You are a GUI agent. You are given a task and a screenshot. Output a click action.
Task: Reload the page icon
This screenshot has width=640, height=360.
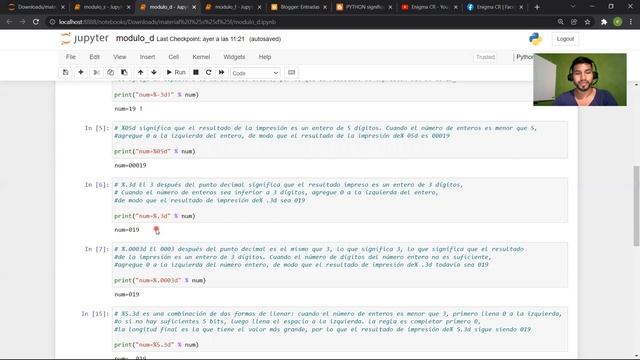[x=36, y=22]
